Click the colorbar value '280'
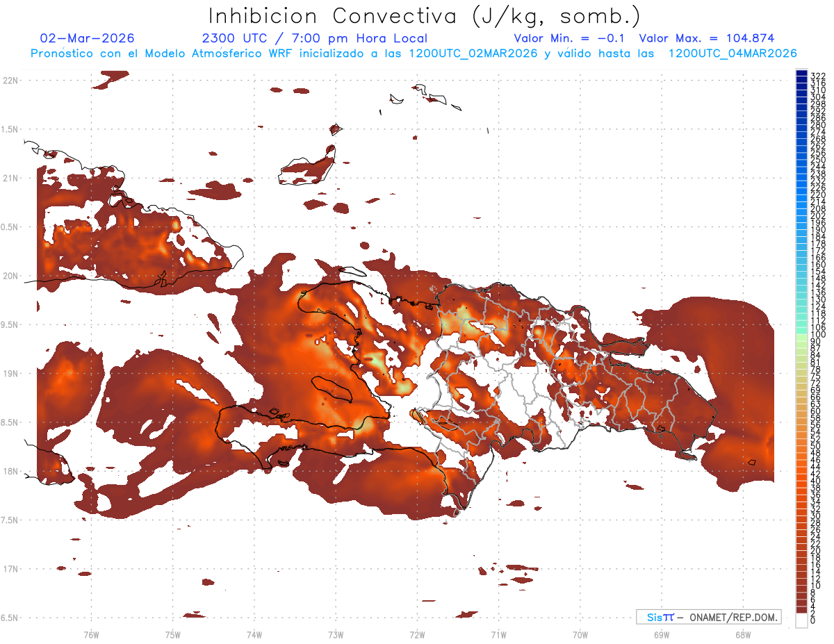 pyautogui.click(x=818, y=124)
